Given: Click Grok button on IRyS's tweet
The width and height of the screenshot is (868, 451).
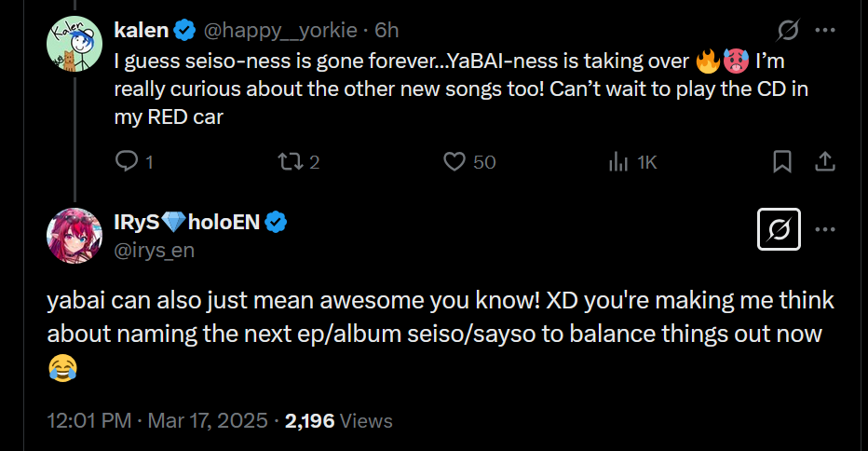Looking at the screenshot, I should (x=780, y=229).
